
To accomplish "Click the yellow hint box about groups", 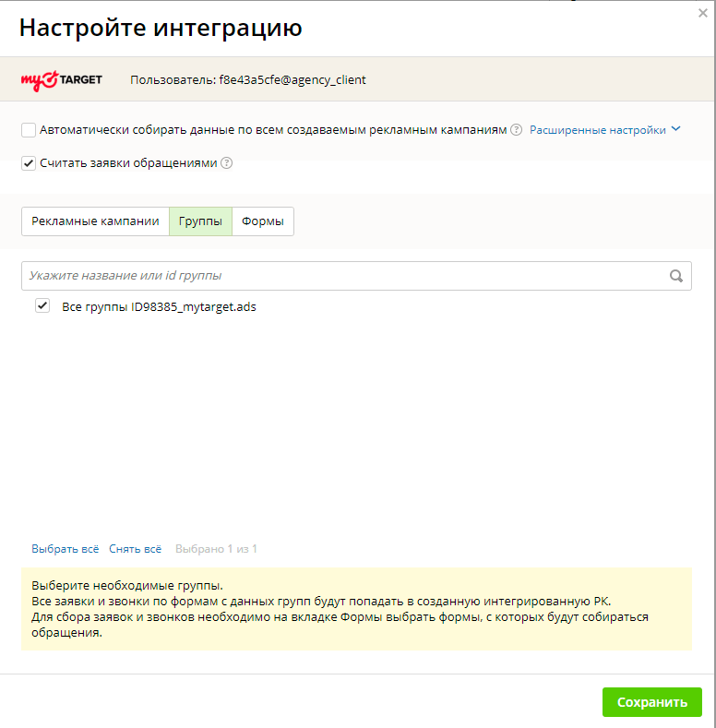I will click(x=356, y=609).
